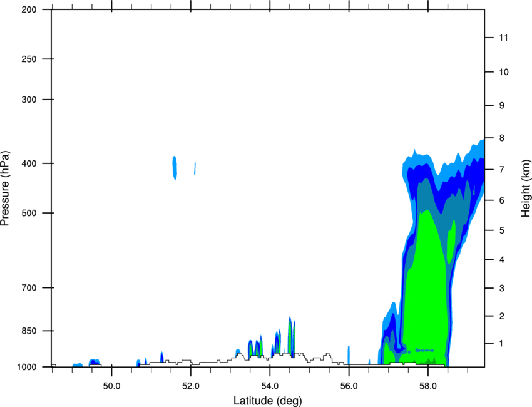The width and height of the screenshot is (532, 407).
Task: Pick the 7 km height label
Action: click(502, 170)
